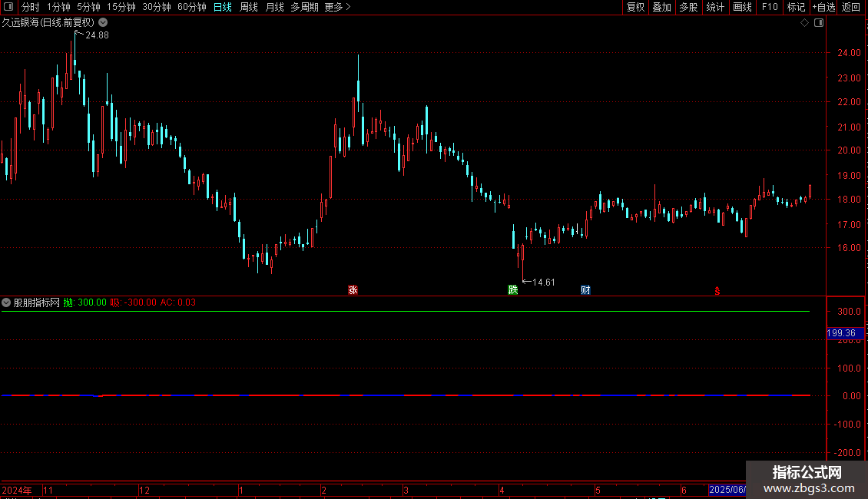
Task: Toggle the left sidebar panel icon
Action: (8, 7)
